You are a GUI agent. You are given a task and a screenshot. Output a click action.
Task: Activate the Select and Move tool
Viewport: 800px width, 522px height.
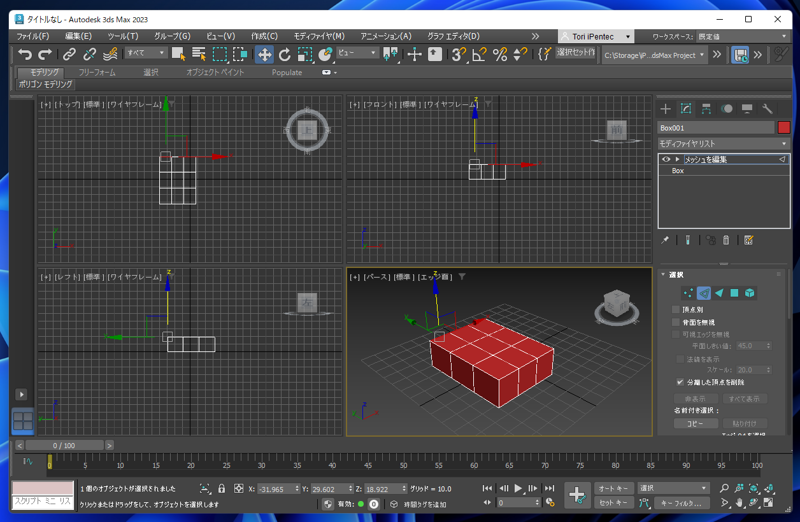coord(264,54)
